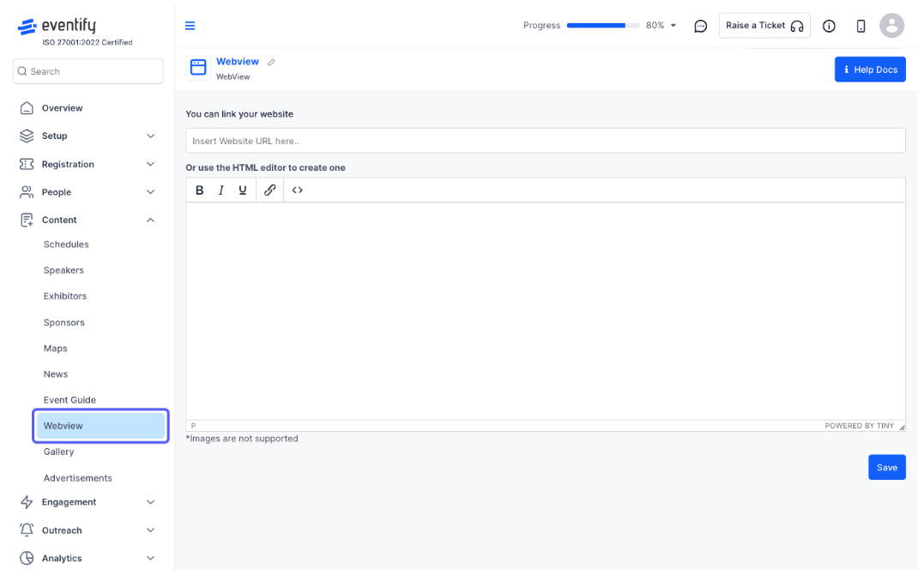Apply Italic formatting in editor
The height and width of the screenshot is (576, 924).
(x=221, y=190)
